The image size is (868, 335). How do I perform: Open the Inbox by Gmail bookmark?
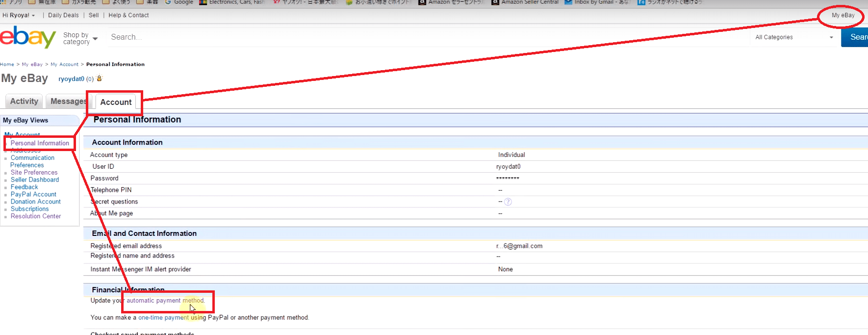[x=597, y=2]
